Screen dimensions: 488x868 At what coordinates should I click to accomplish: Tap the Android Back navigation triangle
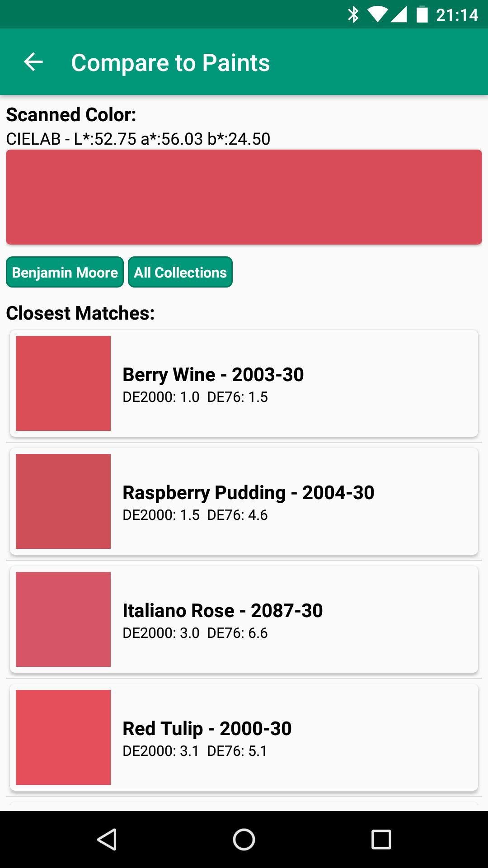point(107,840)
